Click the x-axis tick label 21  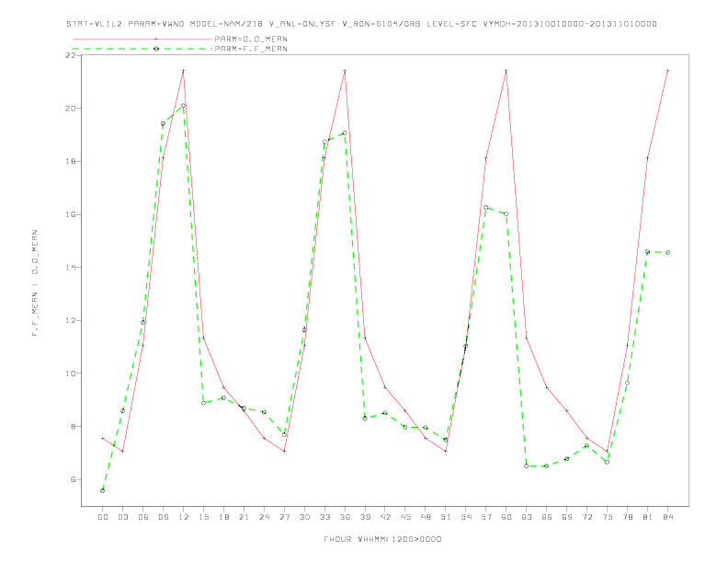click(x=244, y=517)
